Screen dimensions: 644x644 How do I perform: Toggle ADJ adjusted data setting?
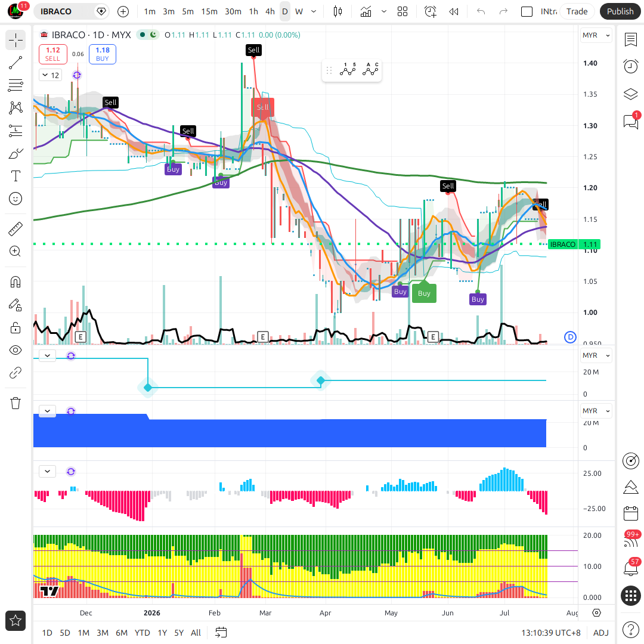pos(601,633)
